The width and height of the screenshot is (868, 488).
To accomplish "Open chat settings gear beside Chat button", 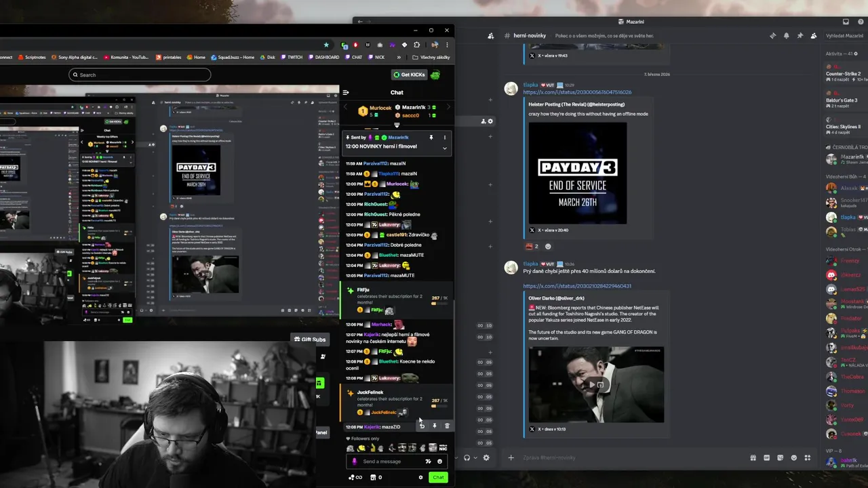I will tap(420, 477).
